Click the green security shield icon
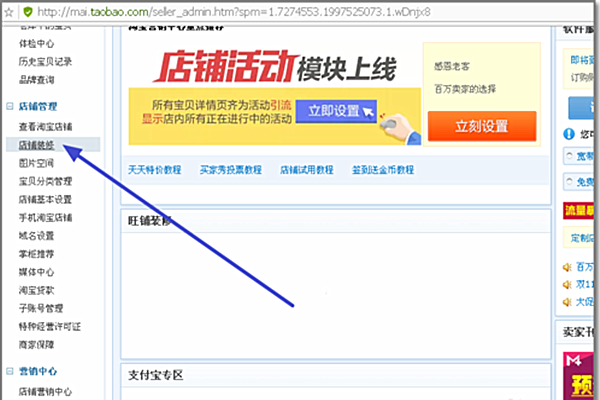The height and width of the screenshot is (400, 600). click(28, 12)
